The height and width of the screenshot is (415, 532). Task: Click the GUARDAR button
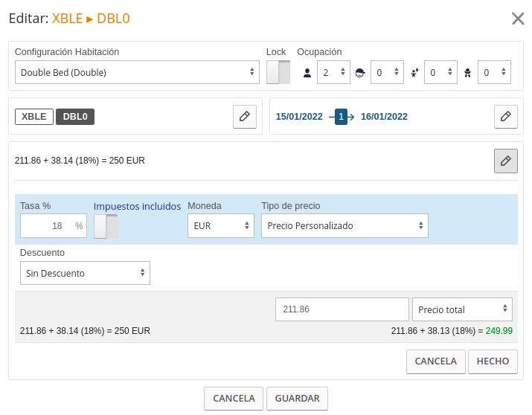pyautogui.click(x=297, y=399)
